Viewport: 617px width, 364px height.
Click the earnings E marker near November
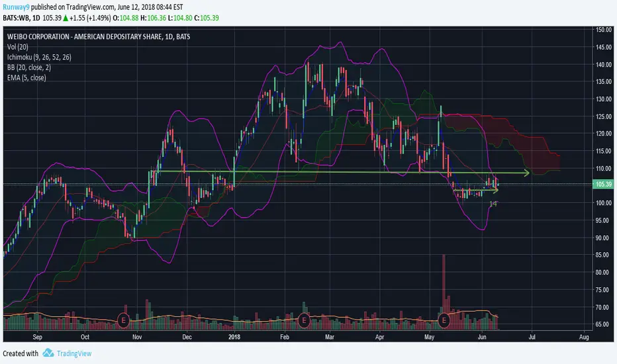[x=123, y=320]
